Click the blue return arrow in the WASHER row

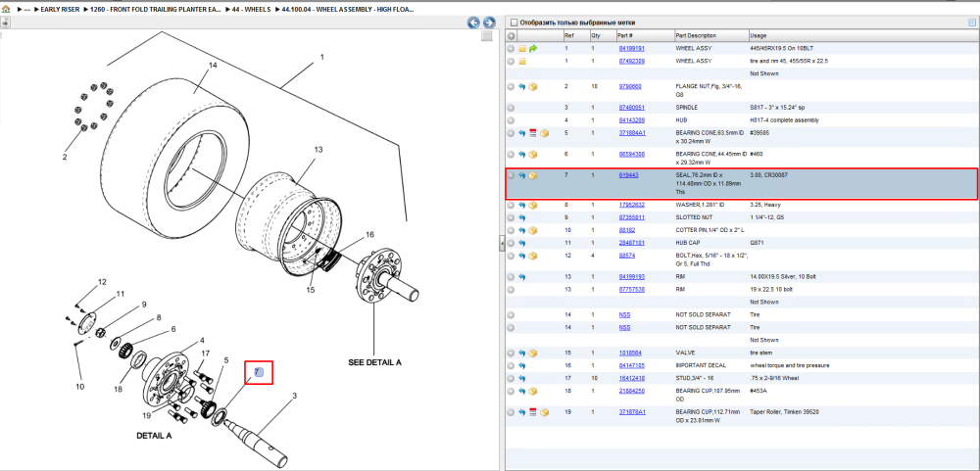pos(522,205)
